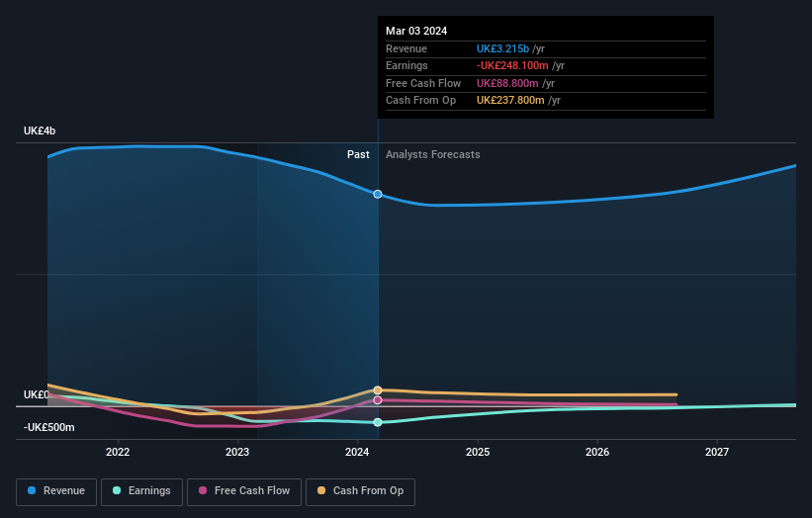Image resolution: width=812 pixels, height=518 pixels.
Task: Click the Analysts Forecasts label
Action: coord(433,154)
